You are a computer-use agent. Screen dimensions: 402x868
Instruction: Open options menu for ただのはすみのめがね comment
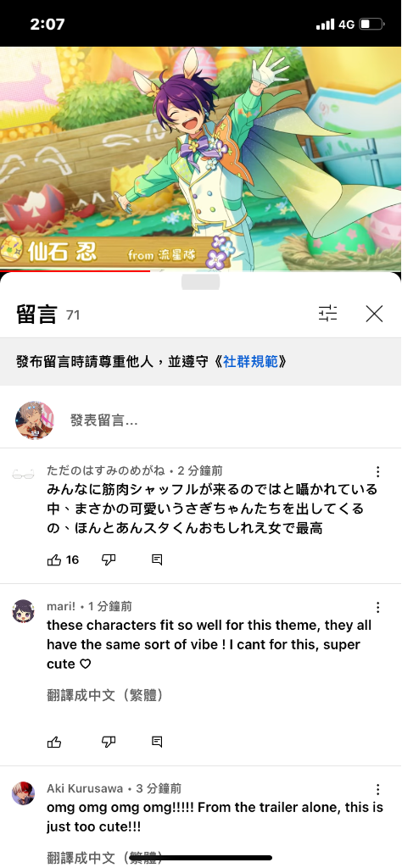coord(377,471)
